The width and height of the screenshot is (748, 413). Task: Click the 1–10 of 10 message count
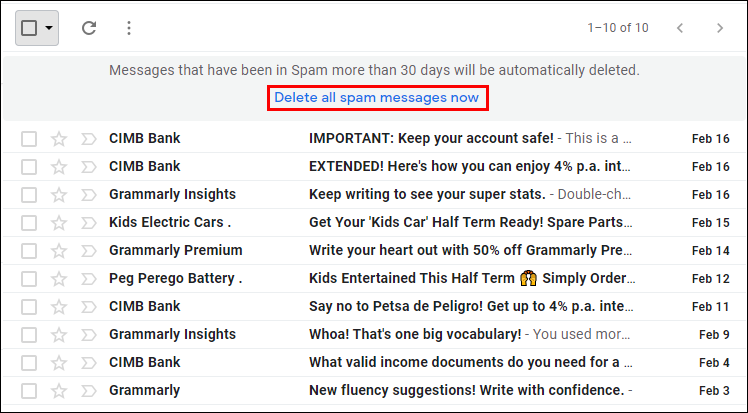618,28
